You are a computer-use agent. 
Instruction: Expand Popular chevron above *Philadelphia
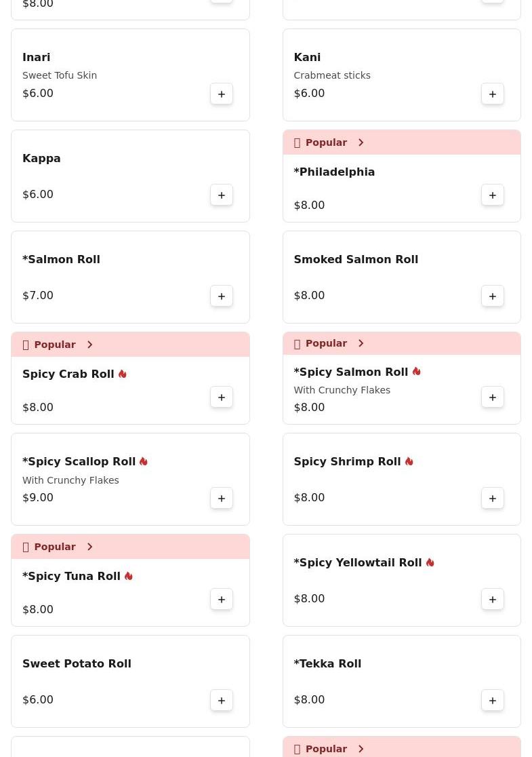point(361,142)
